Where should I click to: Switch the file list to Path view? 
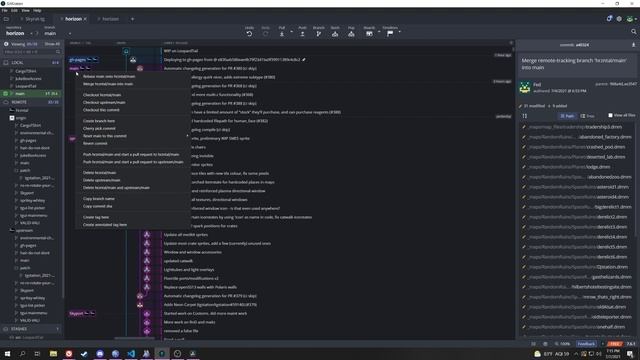[x=567, y=116]
